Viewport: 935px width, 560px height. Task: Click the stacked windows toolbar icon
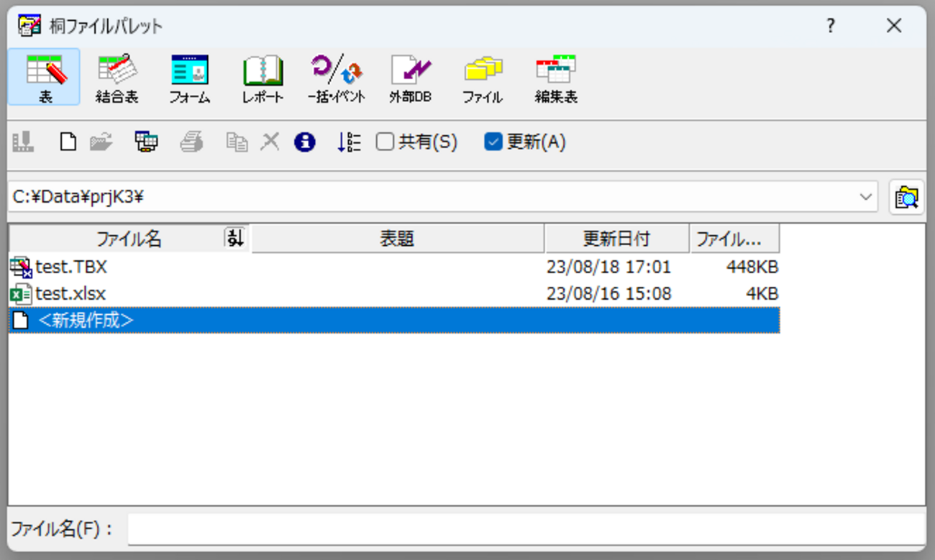[146, 142]
